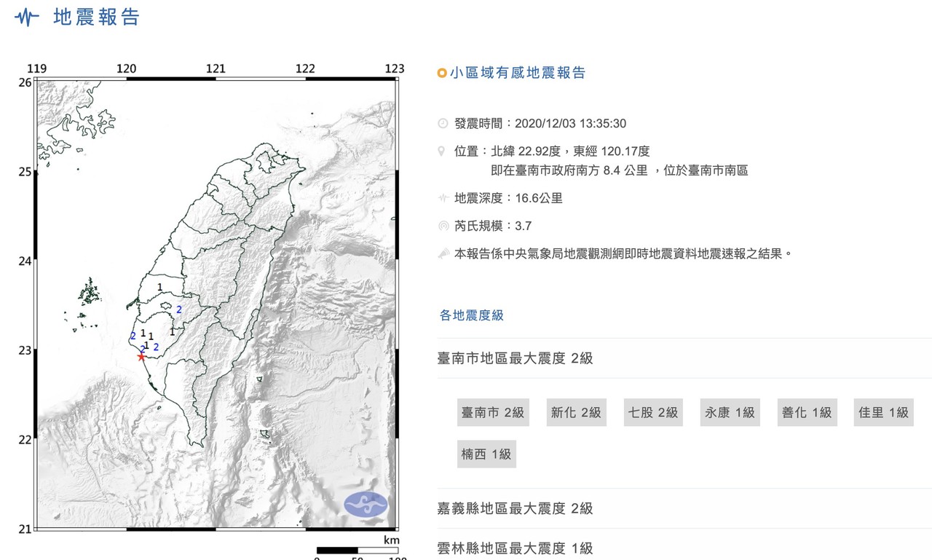This screenshot has height=560, width=932.
Task: Select the 臺南市 2級 intensity tag
Action: pyautogui.click(x=492, y=412)
